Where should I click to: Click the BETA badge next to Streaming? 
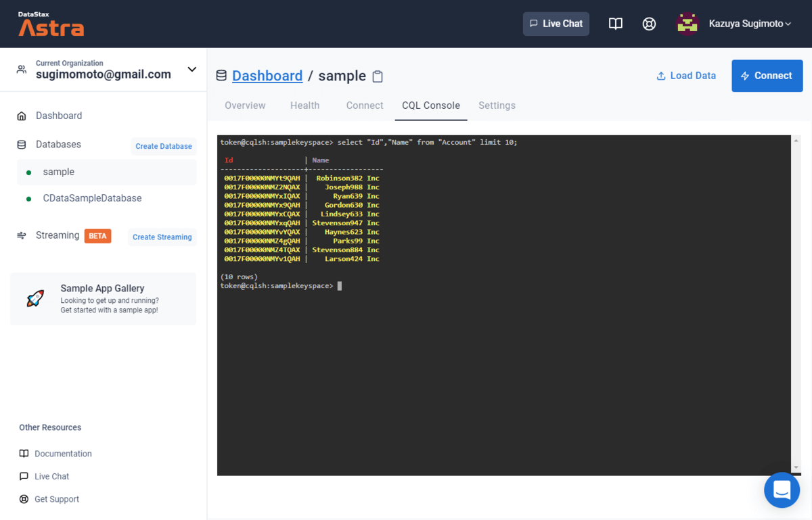click(x=97, y=236)
